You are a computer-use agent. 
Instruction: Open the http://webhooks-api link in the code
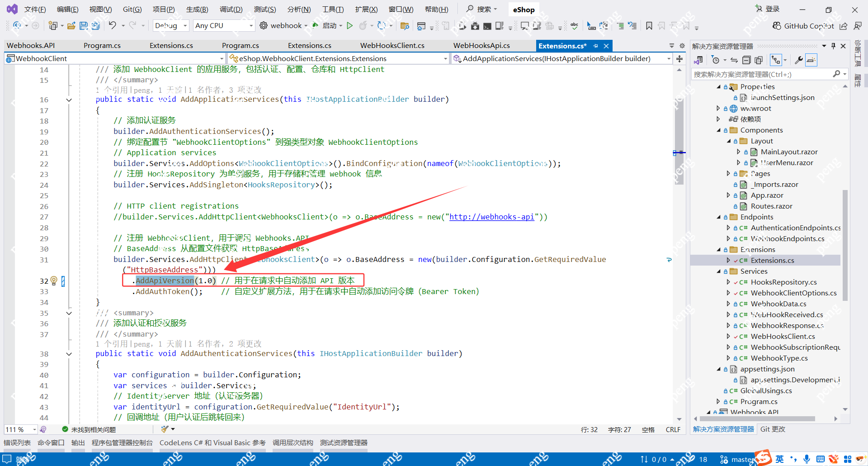coord(492,217)
